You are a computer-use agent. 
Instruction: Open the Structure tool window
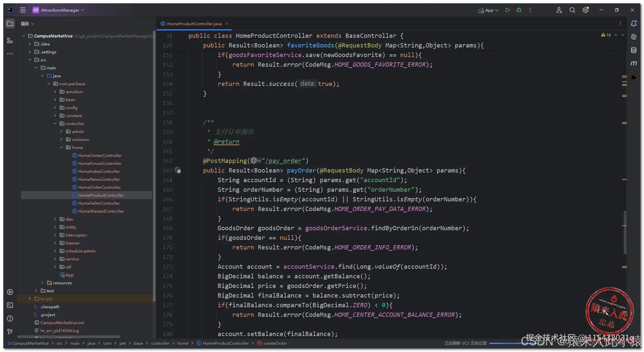[x=10, y=40]
